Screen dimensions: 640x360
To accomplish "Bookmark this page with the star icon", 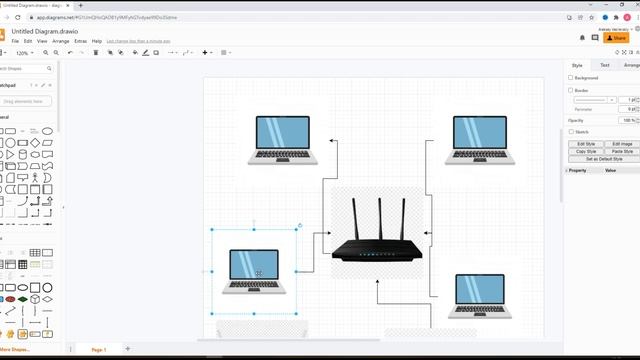I will click(x=591, y=18).
